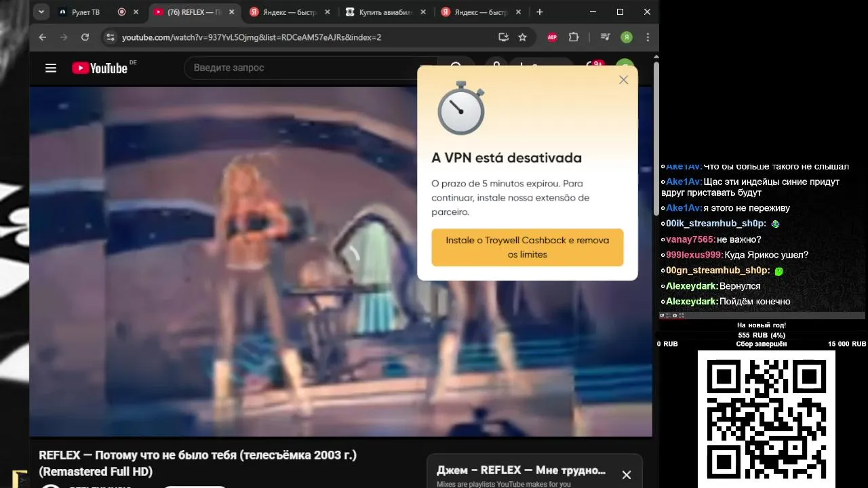Click the На новый год! donation label
The image size is (868, 488).
pyautogui.click(x=762, y=325)
